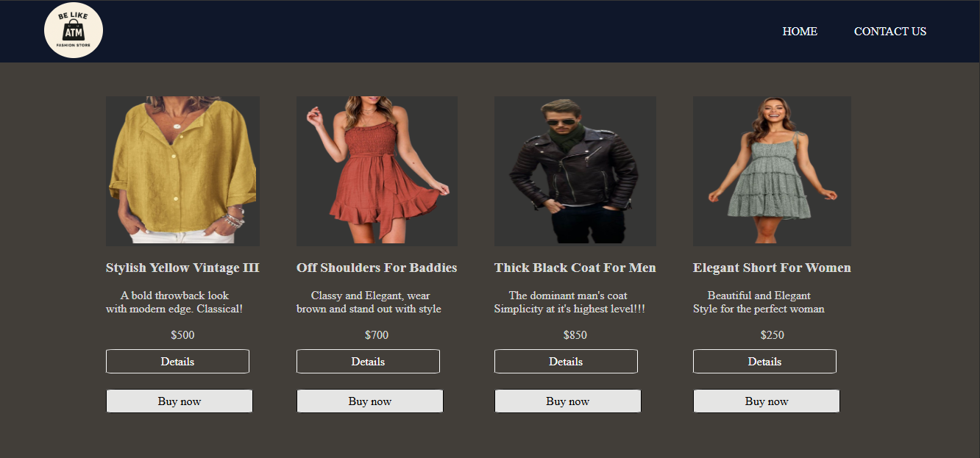Click the Elegant Short For Women title
This screenshot has height=458, width=980.
[x=772, y=268]
